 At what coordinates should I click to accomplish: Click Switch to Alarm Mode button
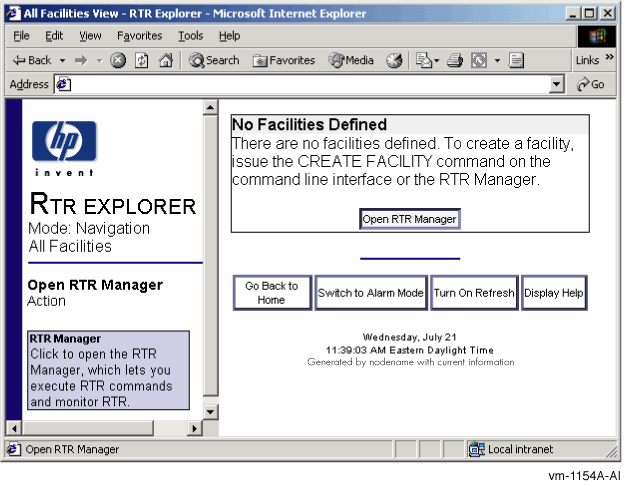[370, 293]
